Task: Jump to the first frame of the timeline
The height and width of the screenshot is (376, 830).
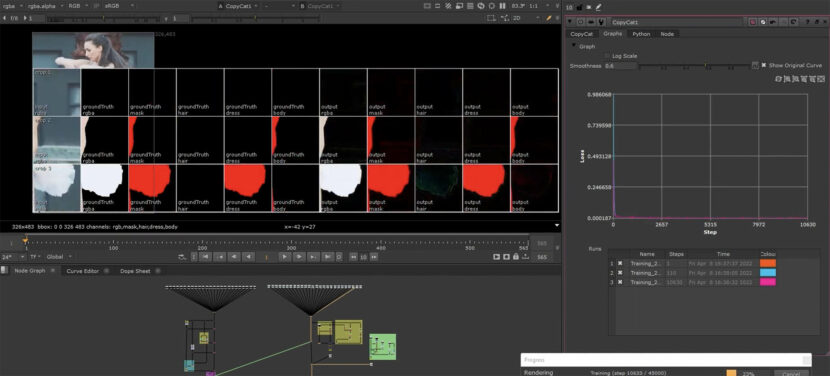Action: (205, 257)
